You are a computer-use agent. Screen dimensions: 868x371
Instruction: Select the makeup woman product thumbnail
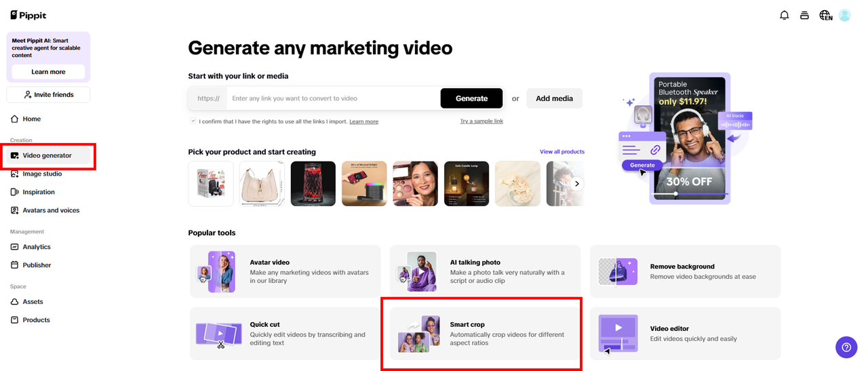pyautogui.click(x=415, y=183)
